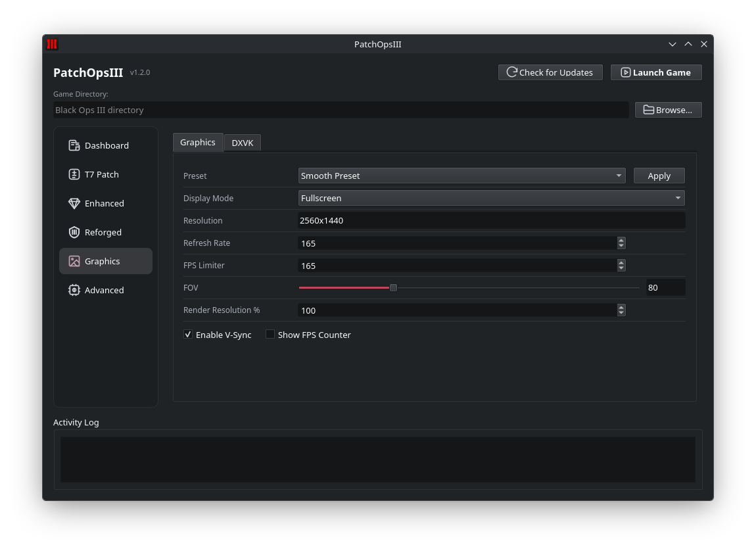This screenshot has width=756, height=551.
Task: Increase FPS Limiter with up arrow
Action: tap(621, 262)
